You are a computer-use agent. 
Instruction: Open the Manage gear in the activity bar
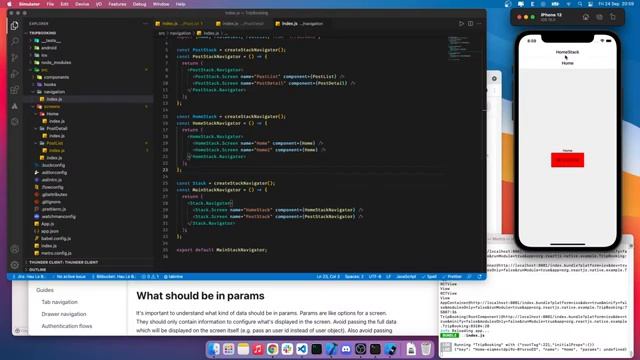tap(15, 265)
